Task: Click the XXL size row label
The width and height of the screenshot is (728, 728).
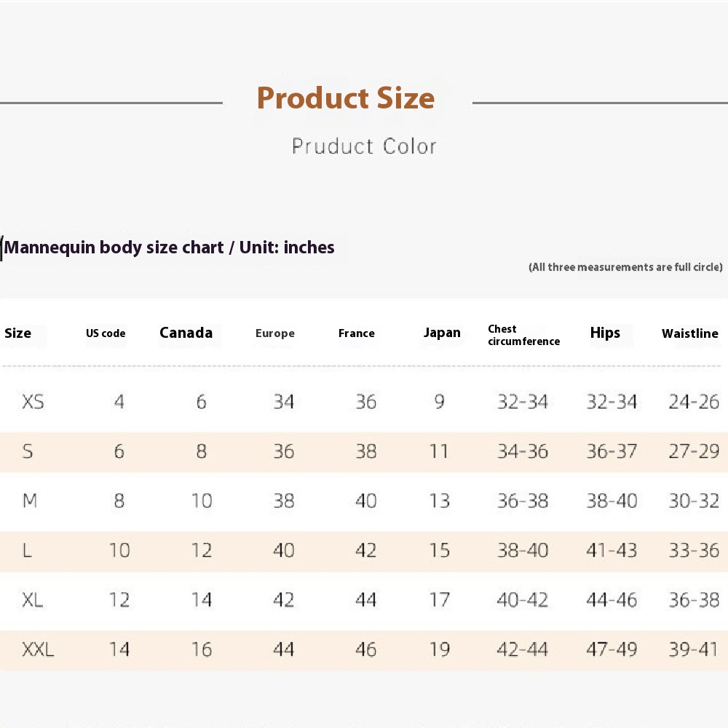Action: pyautogui.click(x=38, y=649)
